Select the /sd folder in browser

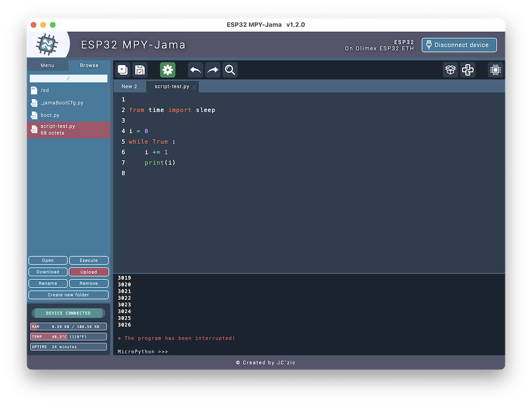pyautogui.click(x=44, y=90)
